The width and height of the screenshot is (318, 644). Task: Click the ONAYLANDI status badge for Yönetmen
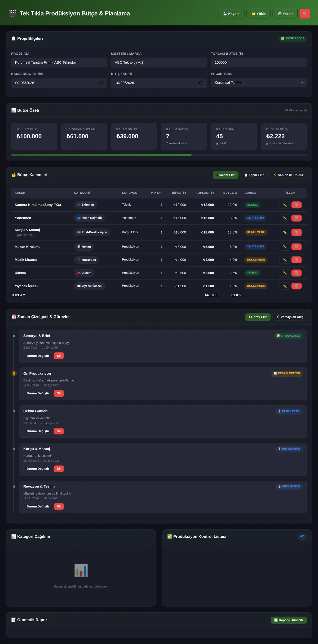coord(255,218)
